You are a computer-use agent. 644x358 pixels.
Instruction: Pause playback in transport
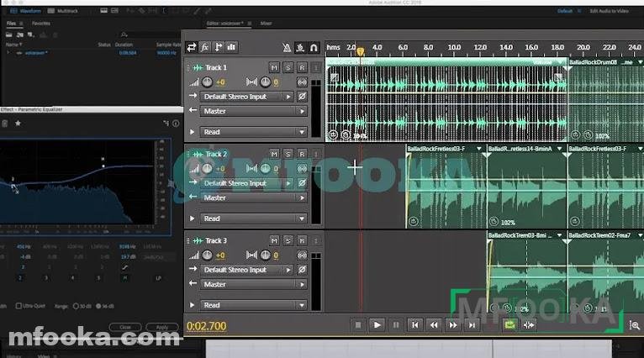coord(396,325)
